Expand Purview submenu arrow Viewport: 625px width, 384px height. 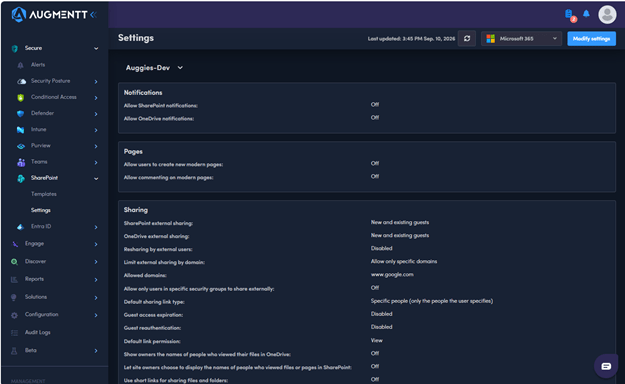[96, 146]
